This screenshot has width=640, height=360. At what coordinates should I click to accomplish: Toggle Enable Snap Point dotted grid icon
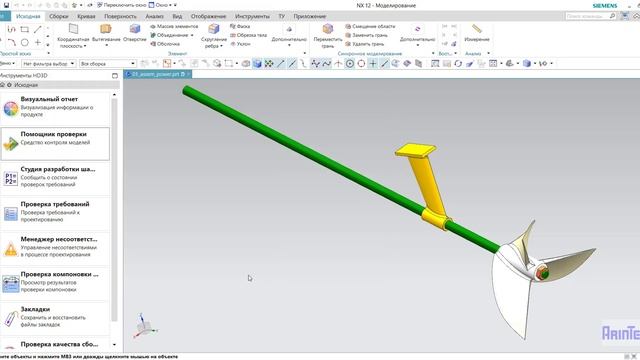click(269, 64)
